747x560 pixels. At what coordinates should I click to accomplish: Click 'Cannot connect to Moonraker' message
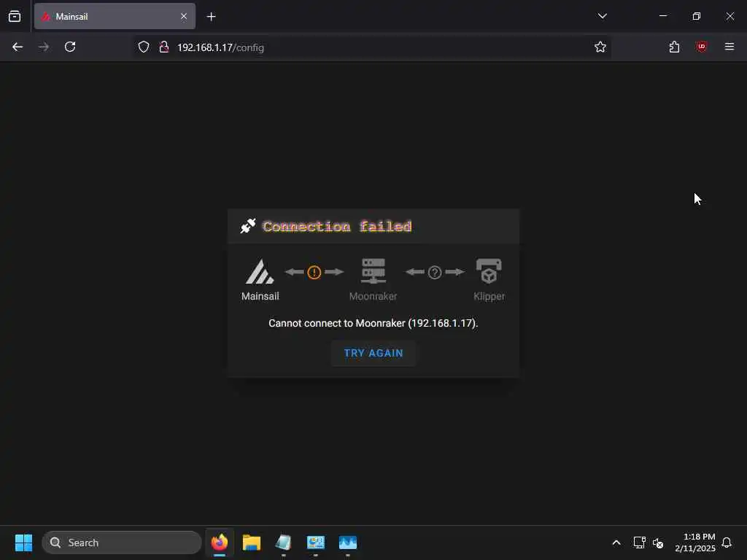click(x=373, y=323)
